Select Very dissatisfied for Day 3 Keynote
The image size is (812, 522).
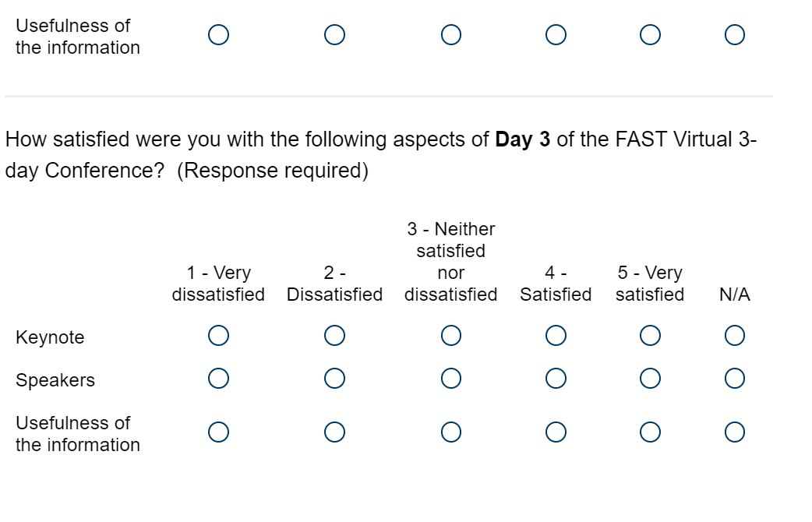[218, 336]
